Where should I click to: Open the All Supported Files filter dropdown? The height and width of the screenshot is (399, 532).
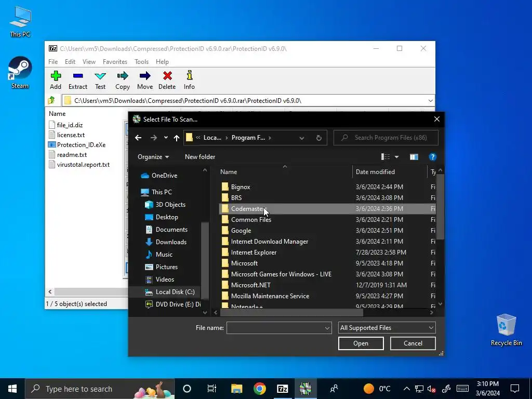(387, 328)
